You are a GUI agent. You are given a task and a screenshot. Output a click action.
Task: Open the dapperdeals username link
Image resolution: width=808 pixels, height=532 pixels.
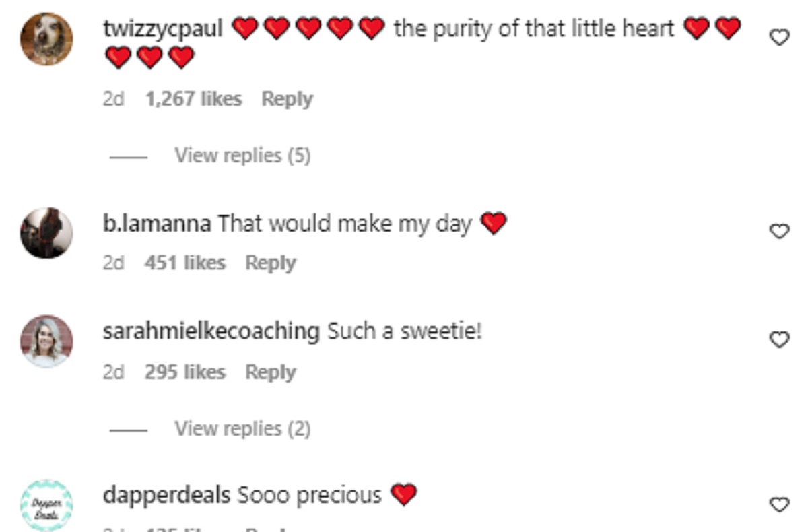tap(166, 496)
